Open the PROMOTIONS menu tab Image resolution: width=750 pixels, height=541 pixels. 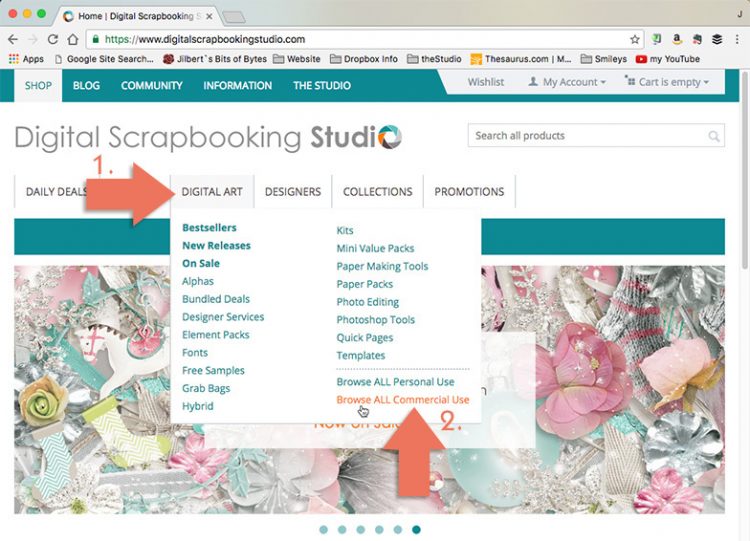(469, 192)
